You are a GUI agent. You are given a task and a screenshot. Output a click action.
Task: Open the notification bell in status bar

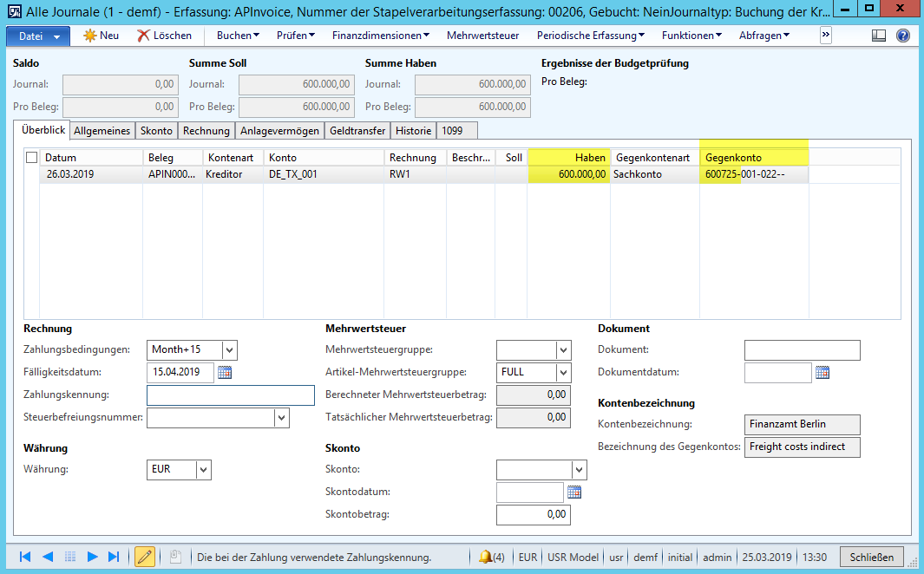click(x=485, y=557)
